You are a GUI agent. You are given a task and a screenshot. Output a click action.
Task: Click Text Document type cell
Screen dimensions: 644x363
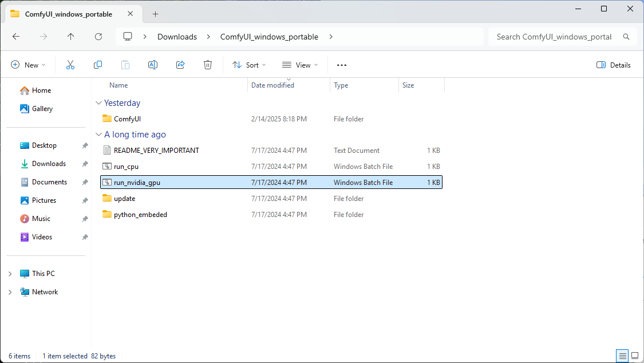tap(357, 150)
